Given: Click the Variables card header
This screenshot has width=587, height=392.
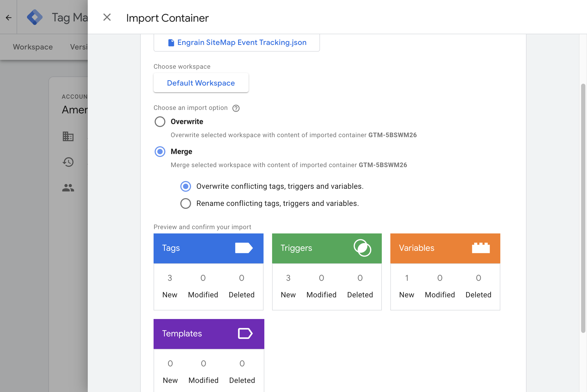Looking at the screenshot, I should (x=445, y=248).
